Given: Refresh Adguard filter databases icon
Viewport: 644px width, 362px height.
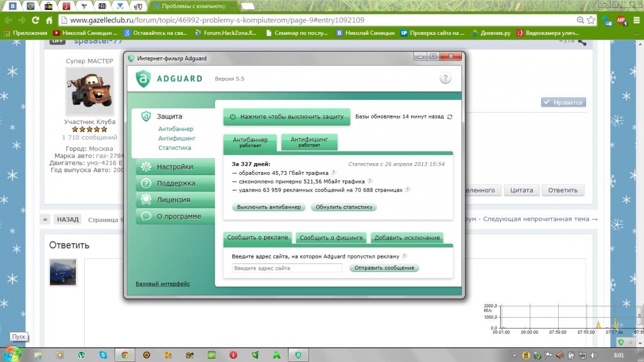Looking at the screenshot, I should [x=450, y=116].
